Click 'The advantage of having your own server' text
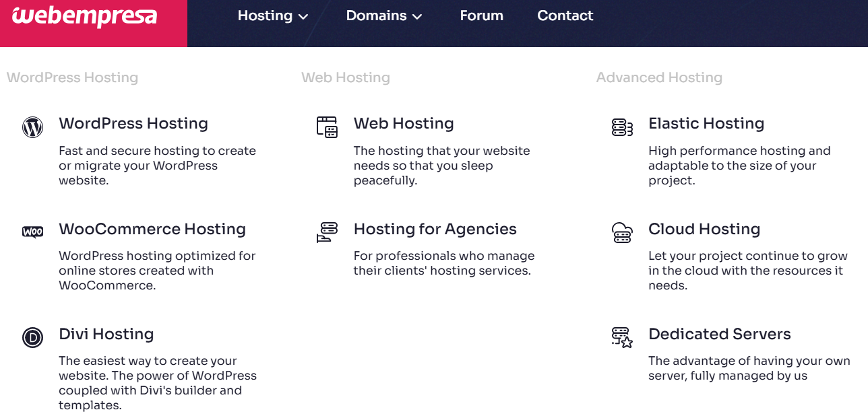 [749, 368]
